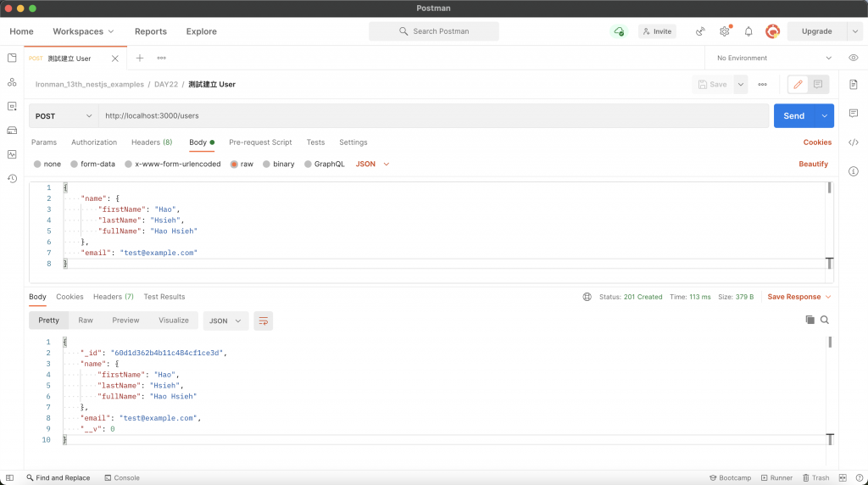Open the Tests tab

[x=315, y=142]
